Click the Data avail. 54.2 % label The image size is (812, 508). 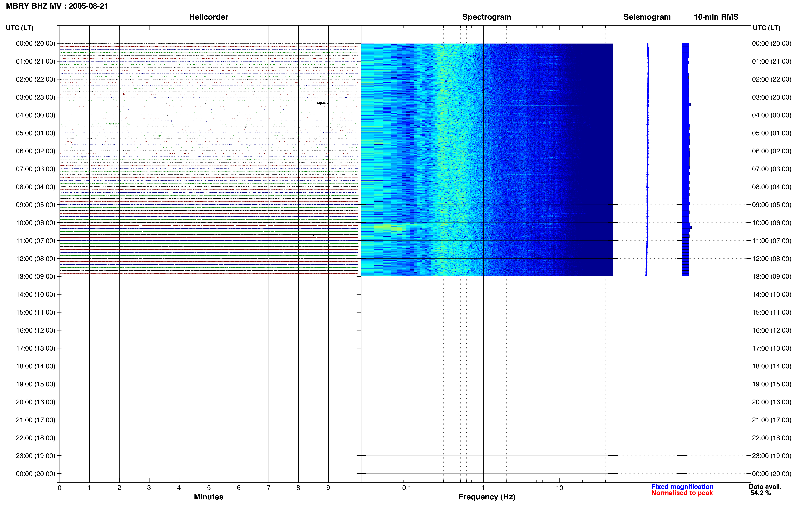tap(765, 490)
